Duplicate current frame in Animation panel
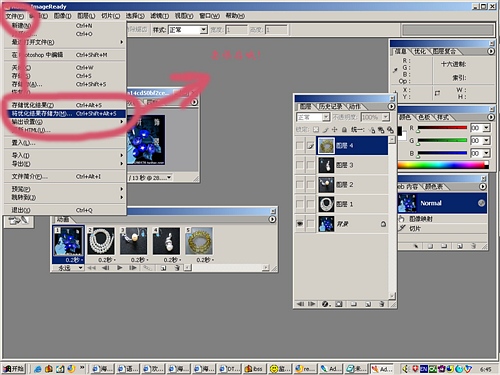The width and height of the screenshot is (500, 375). pos(163,268)
